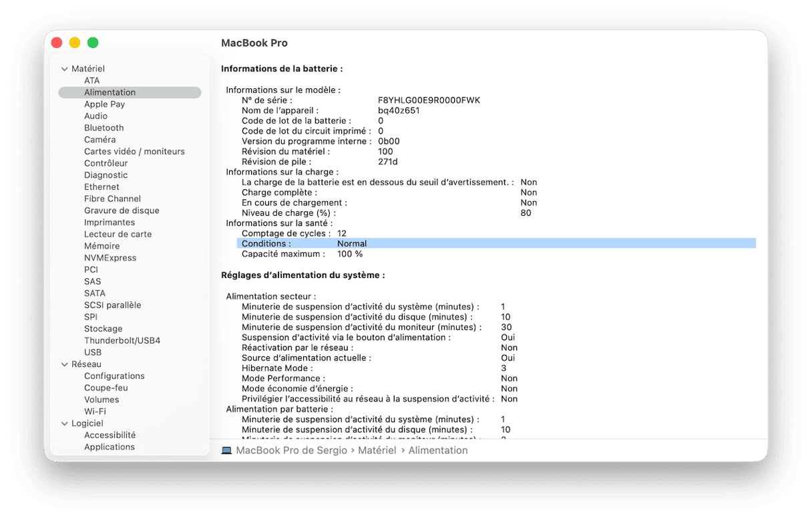Click the Alimentation par batterie label
The height and width of the screenshot is (520, 812).
pos(279,409)
